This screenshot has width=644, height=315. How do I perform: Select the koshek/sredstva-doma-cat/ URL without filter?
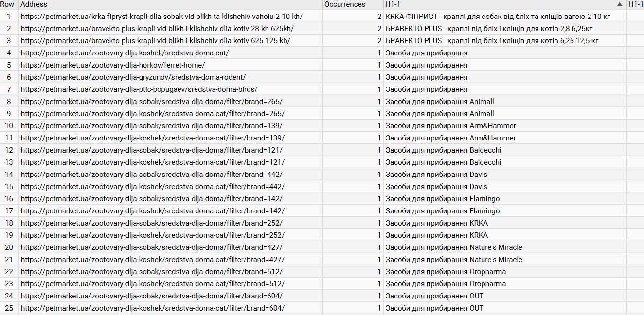[x=170, y=52]
